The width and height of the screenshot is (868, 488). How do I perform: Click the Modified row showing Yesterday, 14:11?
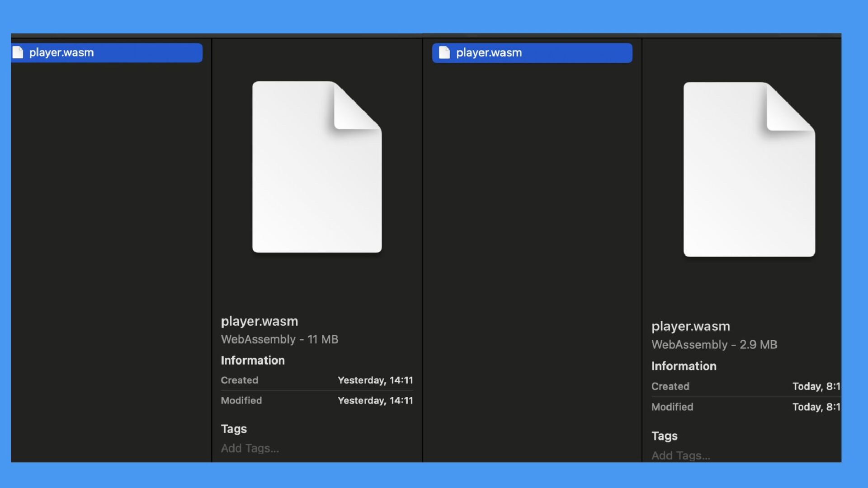pyautogui.click(x=317, y=401)
